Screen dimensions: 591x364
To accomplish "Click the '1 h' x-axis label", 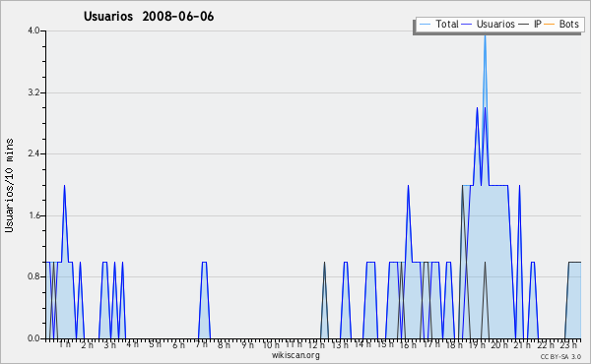I will click(64, 344).
